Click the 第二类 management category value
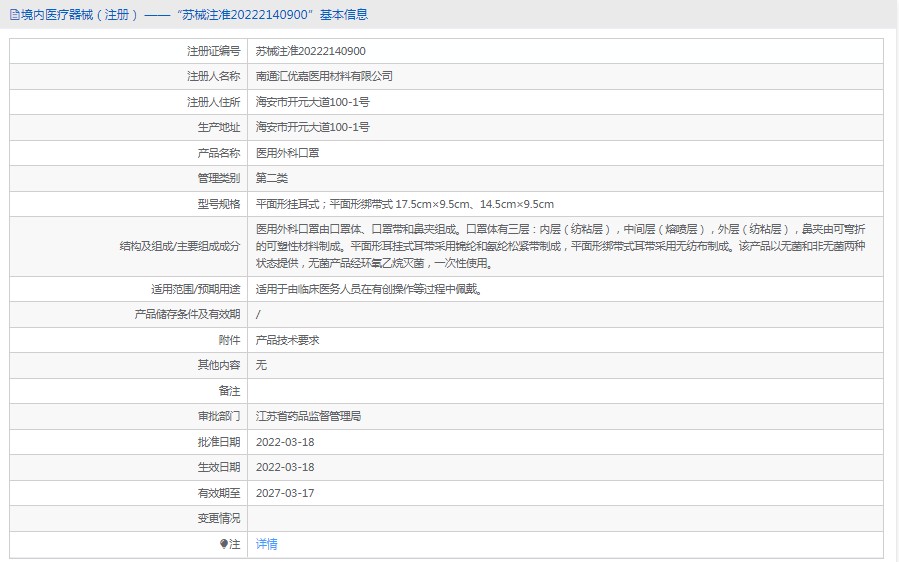This screenshot has height=562, width=899. coord(272,178)
